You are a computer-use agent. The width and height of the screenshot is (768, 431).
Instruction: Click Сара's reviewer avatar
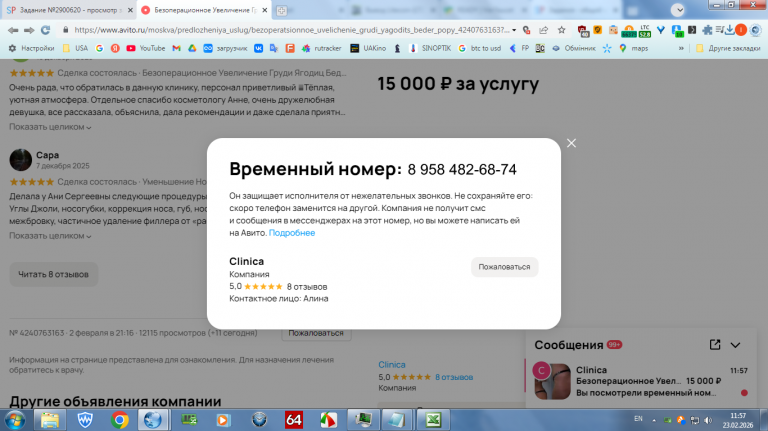21,160
